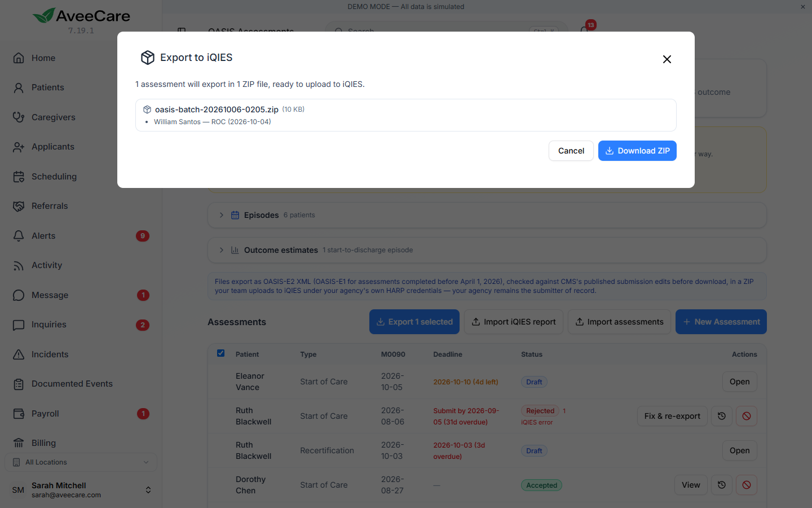
Task: Click the William Santos ROC entry
Action: coord(213,122)
